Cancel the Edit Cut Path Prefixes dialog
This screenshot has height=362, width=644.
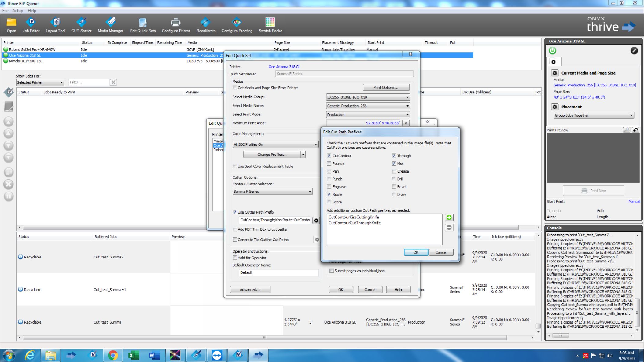pyautogui.click(x=441, y=252)
